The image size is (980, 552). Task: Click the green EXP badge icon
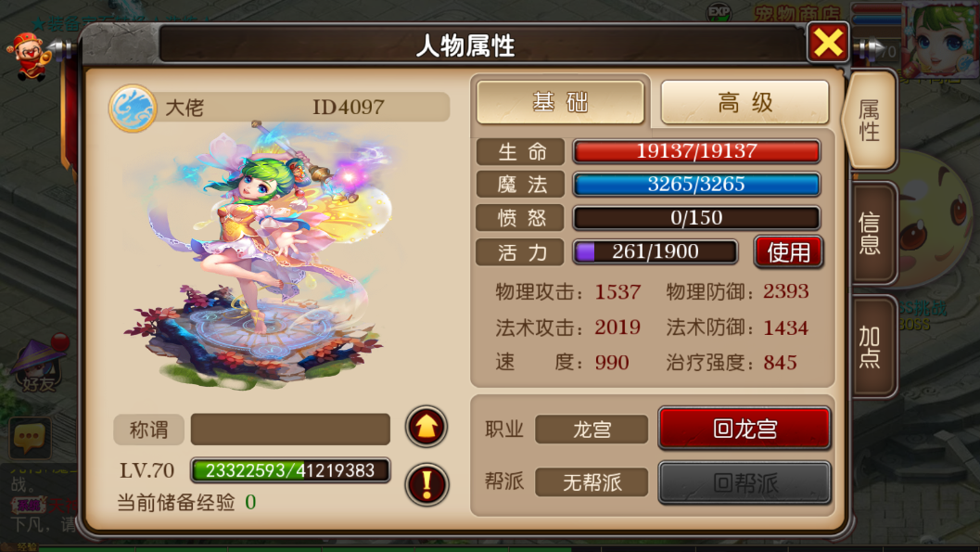(719, 12)
